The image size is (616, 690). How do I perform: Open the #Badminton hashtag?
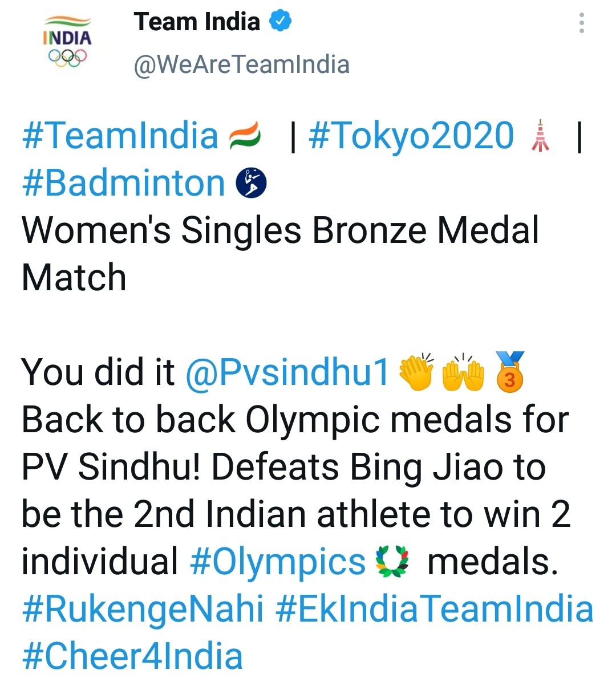(x=123, y=183)
